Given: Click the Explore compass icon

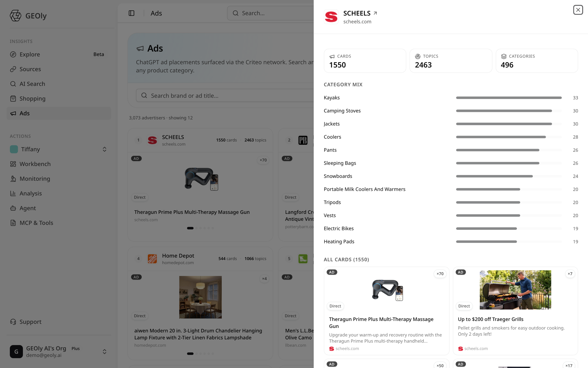Looking at the screenshot, I should (13, 54).
